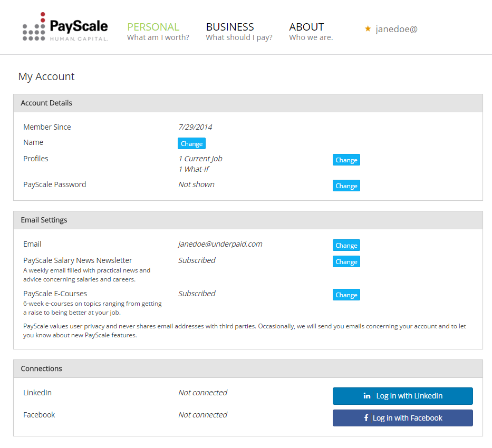Click the 'My Account' heading
Viewport: 492px width, 448px height.
pyautogui.click(x=46, y=76)
